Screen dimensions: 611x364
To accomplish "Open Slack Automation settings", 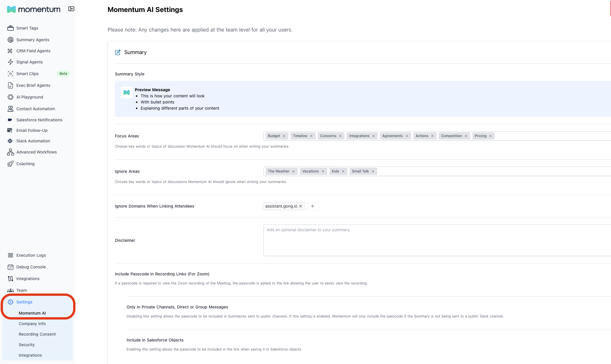I will (33, 141).
